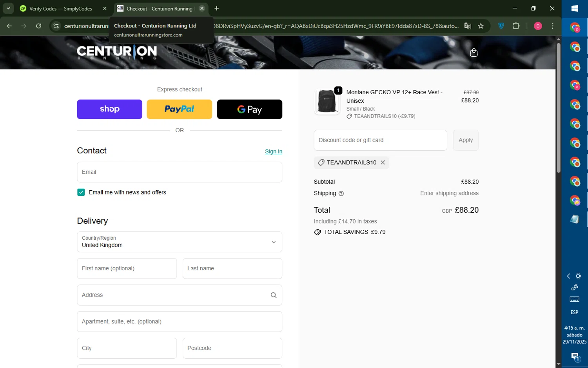Go forward in browser history
Image resolution: width=588 pixels, height=368 pixels.
(24, 26)
